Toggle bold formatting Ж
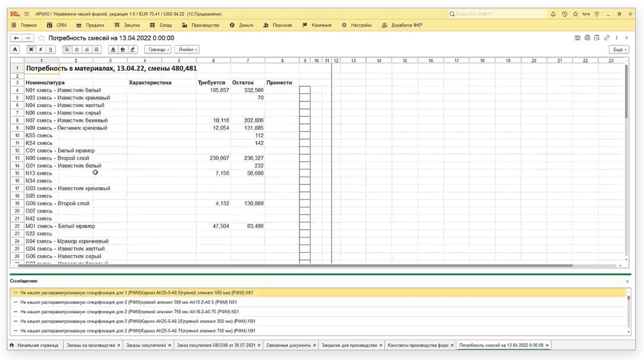644x360 pixels. 31,49
